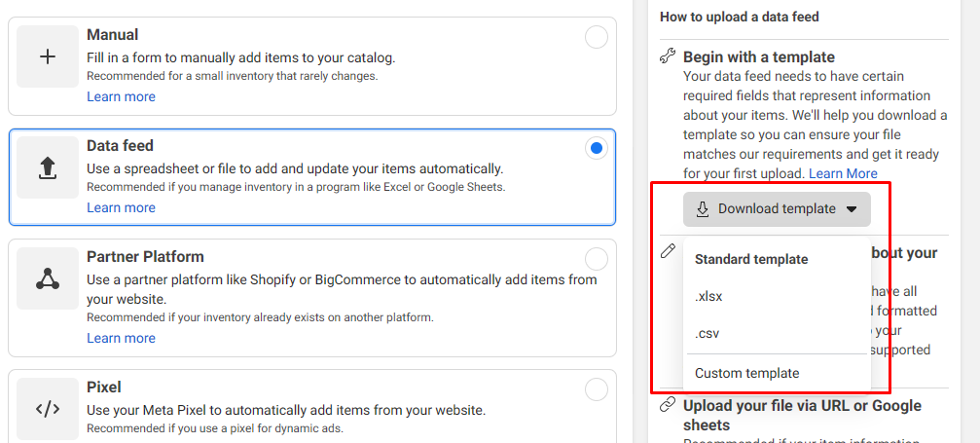Open Learn more link under Data feed
This screenshot has width=980, height=443.
[x=121, y=207]
